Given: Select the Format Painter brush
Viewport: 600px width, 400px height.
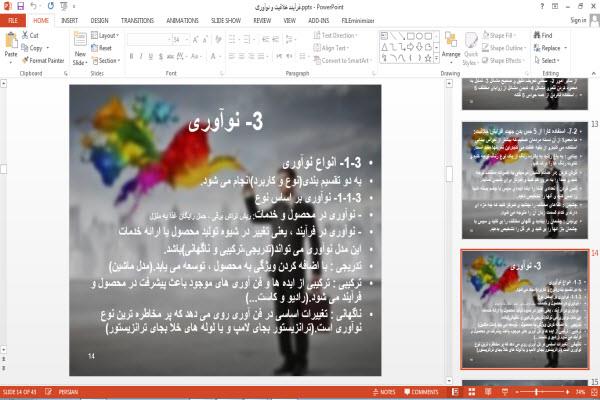Looking at the screenshot, I should coord(25,60).
